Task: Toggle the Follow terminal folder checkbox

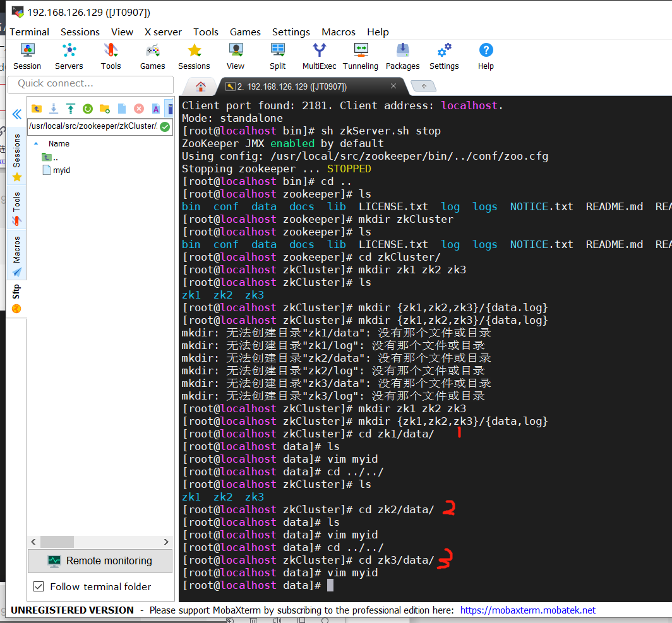Action: [x=39, y=586]
